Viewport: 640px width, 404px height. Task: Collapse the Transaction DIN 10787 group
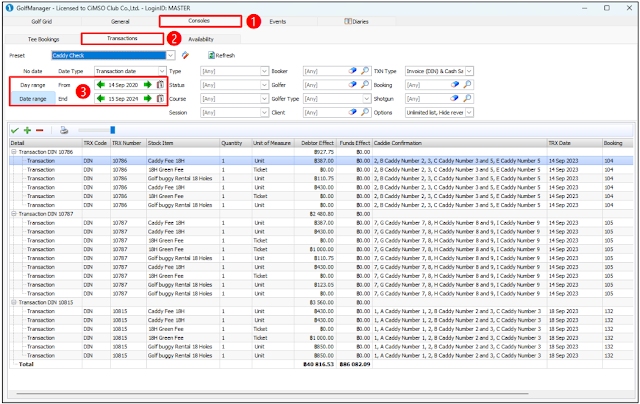(x=13, y=214)
